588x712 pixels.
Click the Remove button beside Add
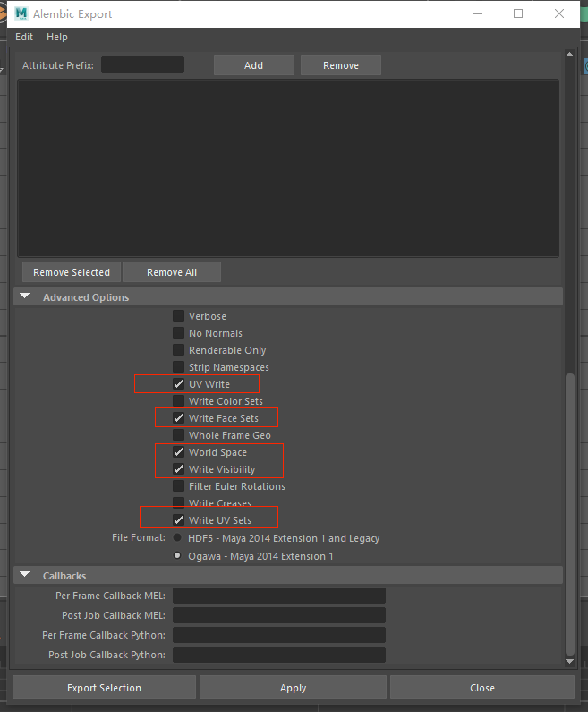[341, 65]
